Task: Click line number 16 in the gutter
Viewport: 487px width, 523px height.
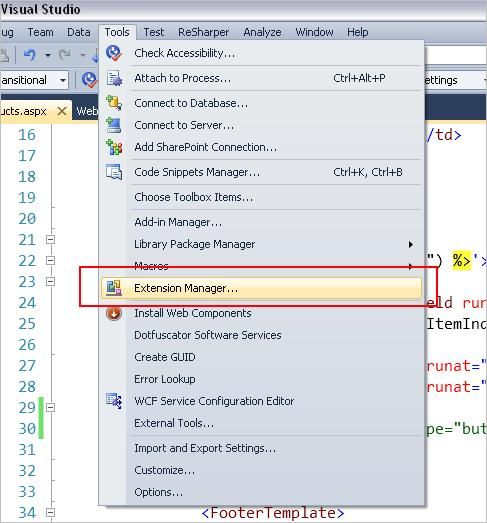Action: (27, 135)
